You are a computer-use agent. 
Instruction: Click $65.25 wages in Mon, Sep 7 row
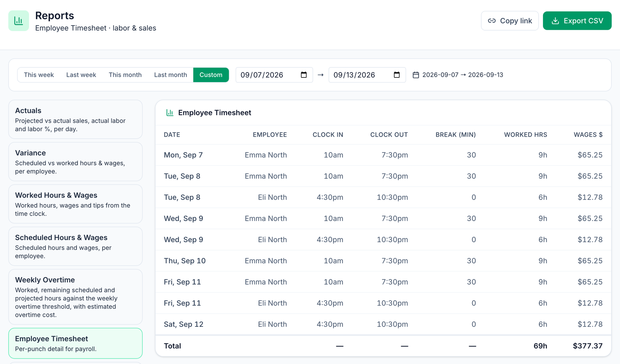click(590, 155)
